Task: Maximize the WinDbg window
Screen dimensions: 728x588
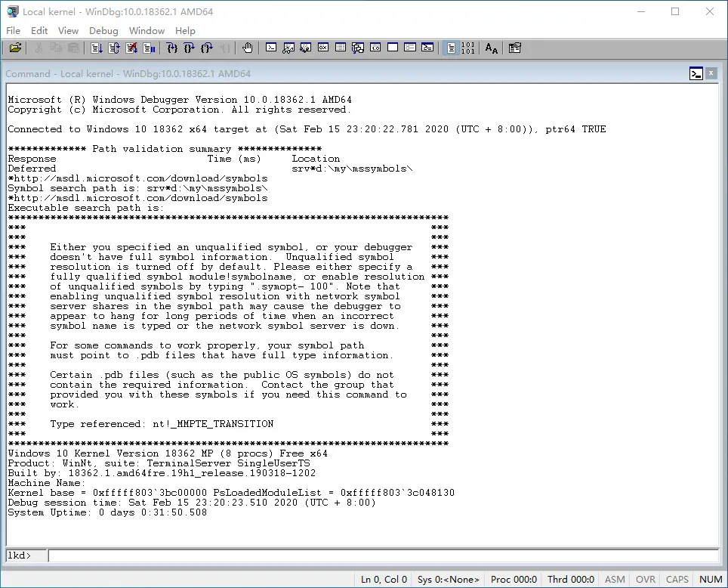Action: tap(675, 11)
